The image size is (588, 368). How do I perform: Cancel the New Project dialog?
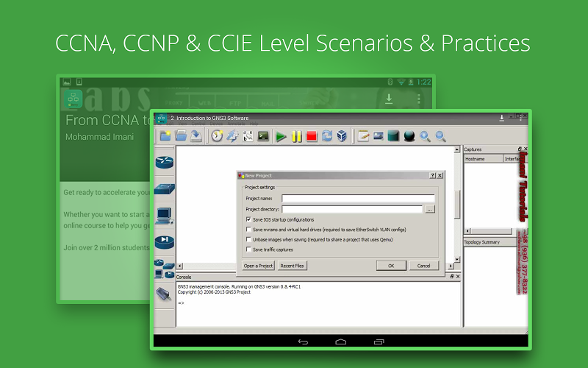424,266
